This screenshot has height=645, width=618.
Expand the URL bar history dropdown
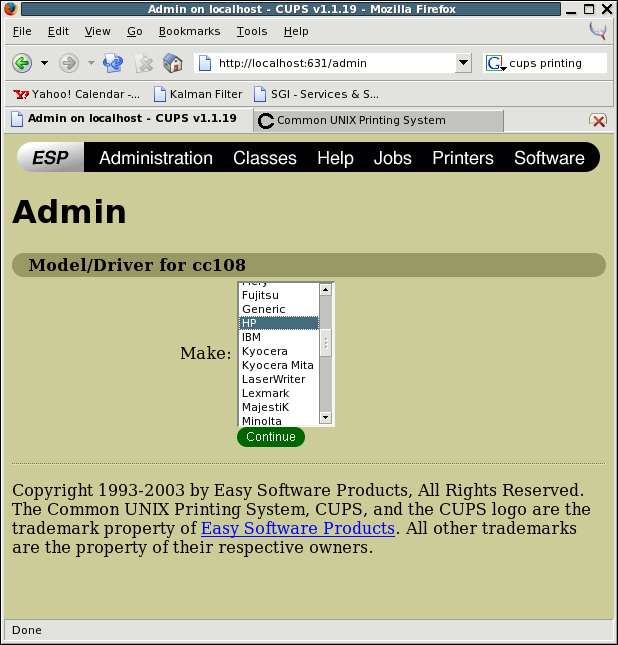pos(463,63)
